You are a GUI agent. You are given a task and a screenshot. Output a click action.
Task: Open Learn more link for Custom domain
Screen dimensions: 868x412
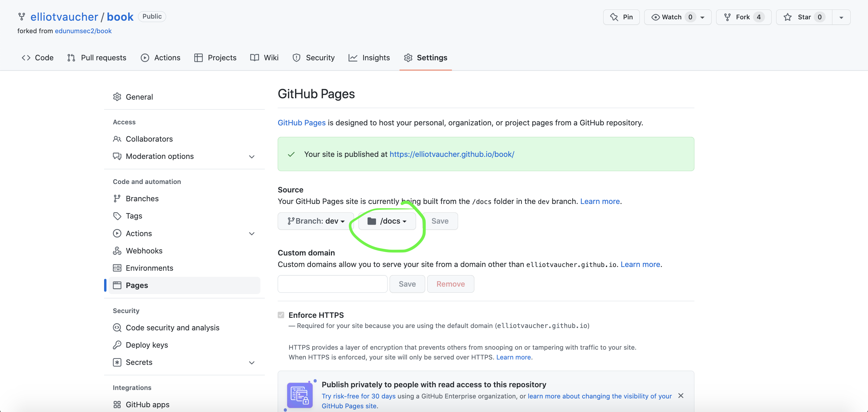pos(640,264)
